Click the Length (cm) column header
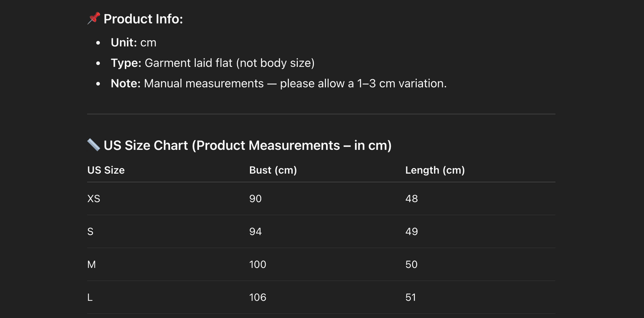The height and width of the screenshot is (318, 644). point(435,170)
